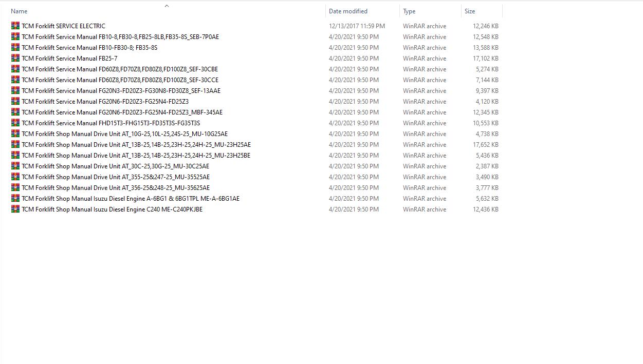Select FHD15T3-FHG15T3-FD35T3S-FG35T3S service manual file name

111,123
